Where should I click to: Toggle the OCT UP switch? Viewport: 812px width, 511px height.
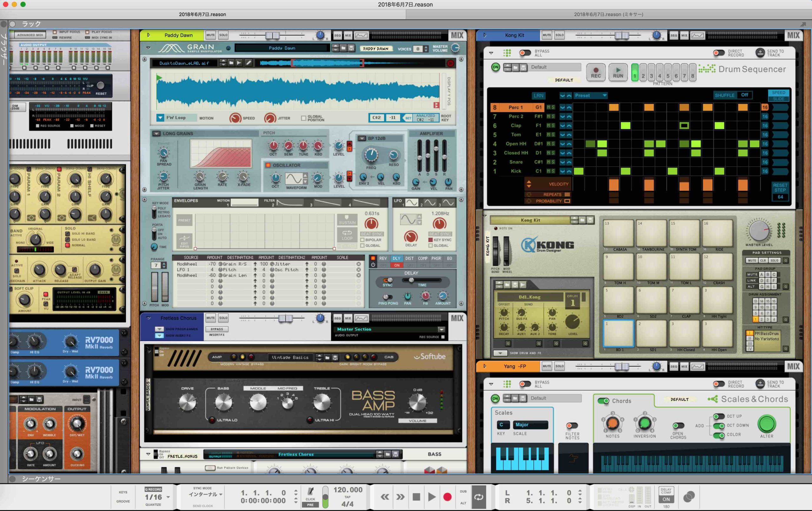point(719,416)
